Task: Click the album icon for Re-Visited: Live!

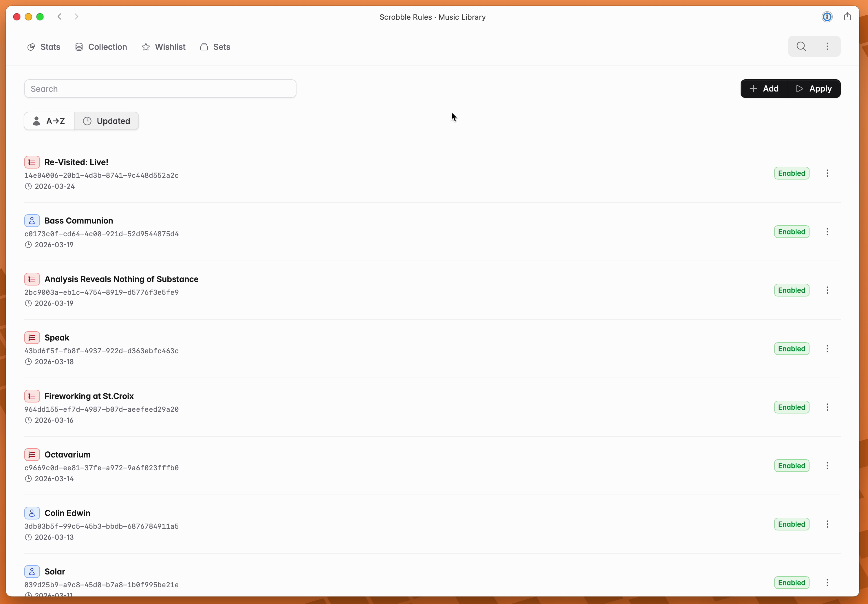Action: tap(32, 162)
